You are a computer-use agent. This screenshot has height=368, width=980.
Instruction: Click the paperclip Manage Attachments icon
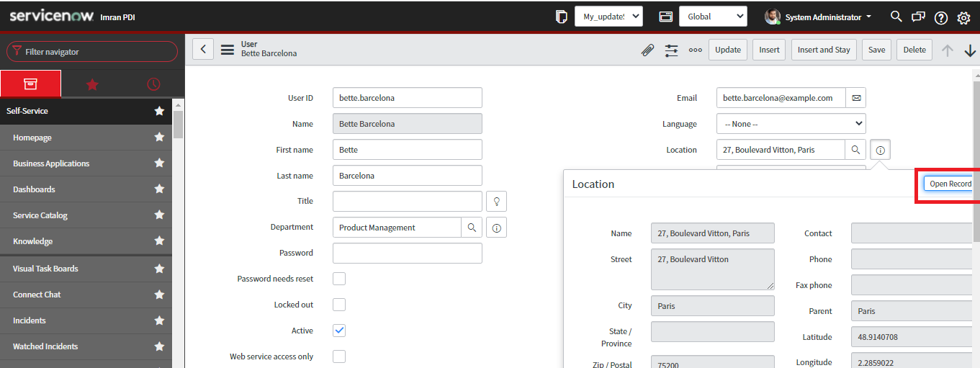[648, 50]
